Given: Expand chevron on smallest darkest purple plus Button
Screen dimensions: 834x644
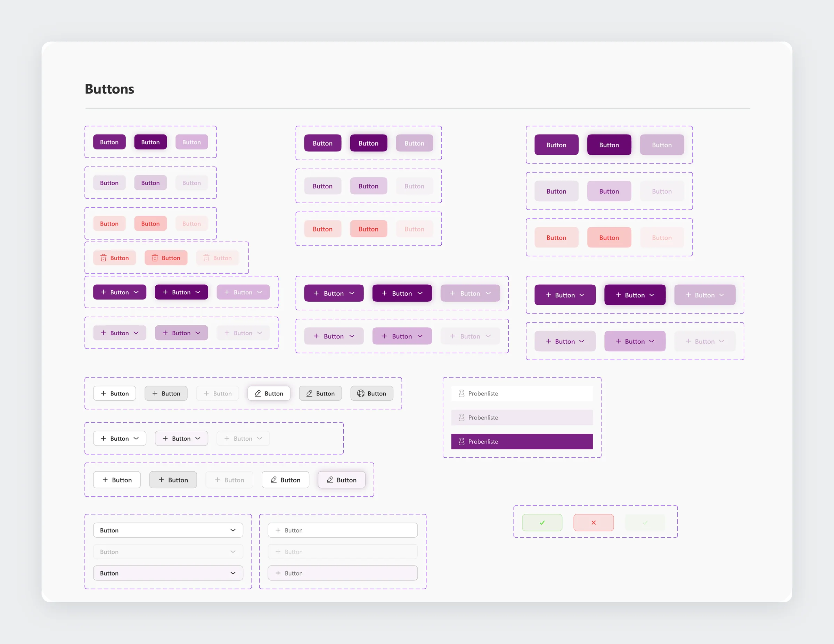Looking at the screenshot, I should point(198,292).
